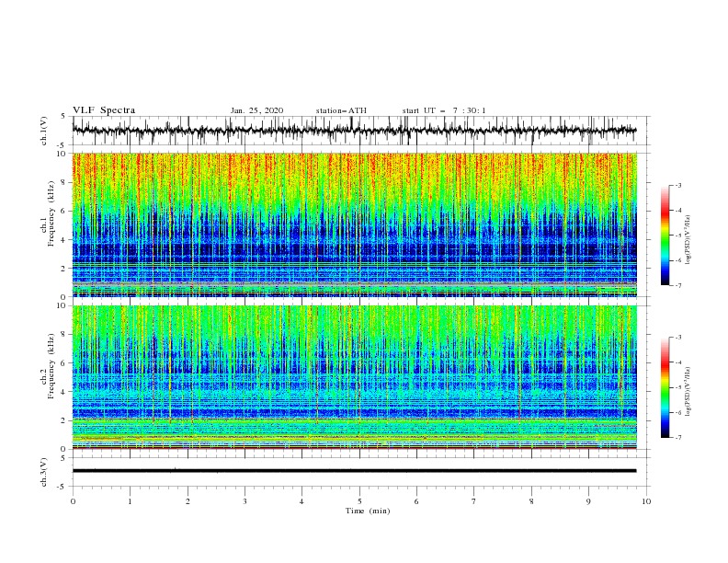Select the date 'Jan. 25, 2020'
The image size is (728, 563).
click(256, 110)
